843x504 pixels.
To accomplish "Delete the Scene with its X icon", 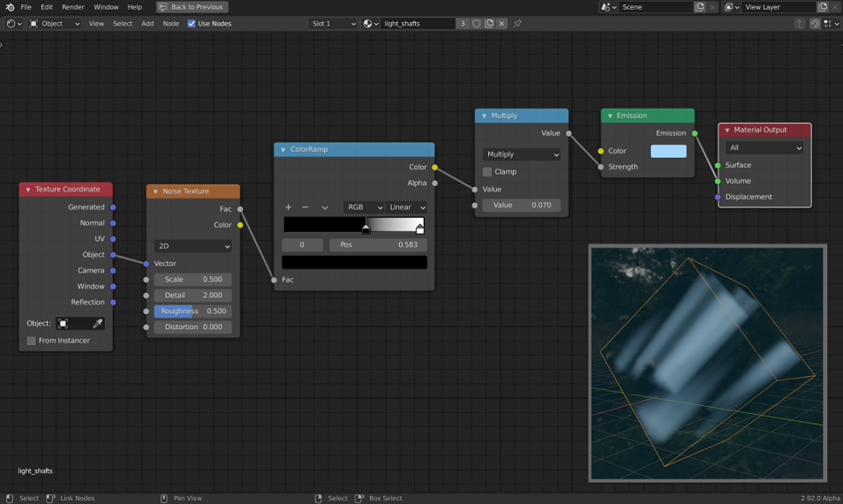I will pos(712,7).
